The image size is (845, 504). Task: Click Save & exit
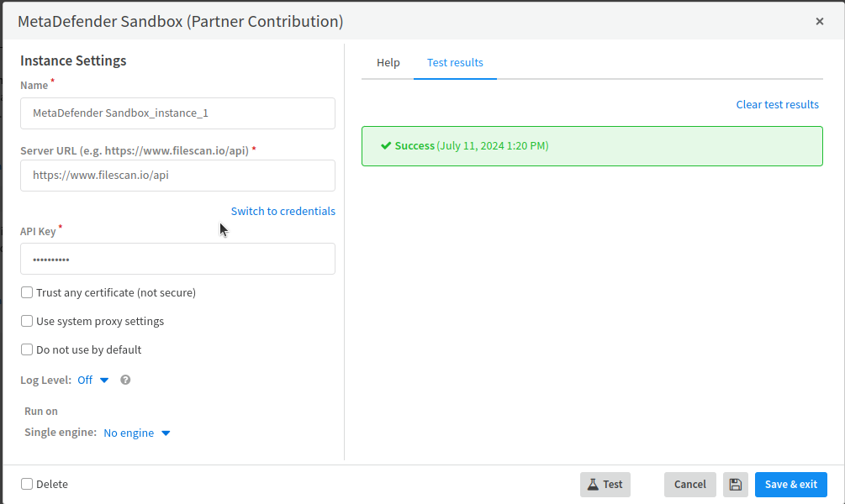tap(790, 484)
